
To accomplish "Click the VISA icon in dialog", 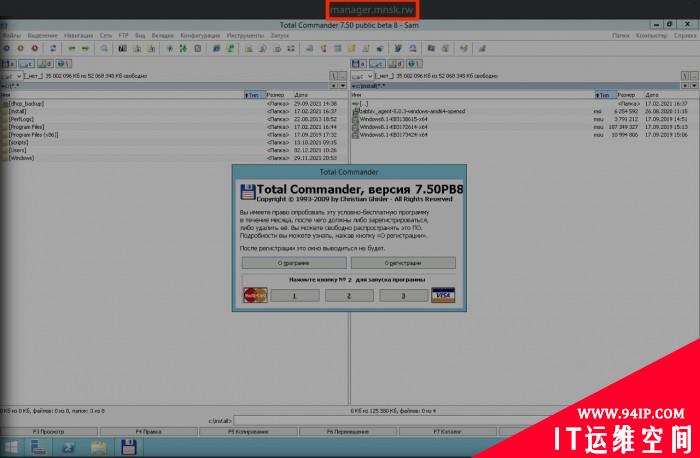I will coord(443,295).
